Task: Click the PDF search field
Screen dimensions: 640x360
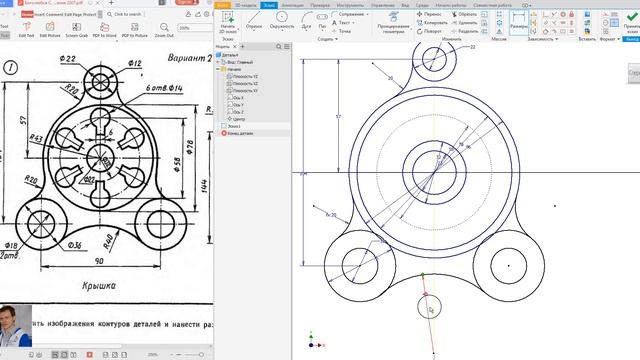Action: [x=127, y=14]
